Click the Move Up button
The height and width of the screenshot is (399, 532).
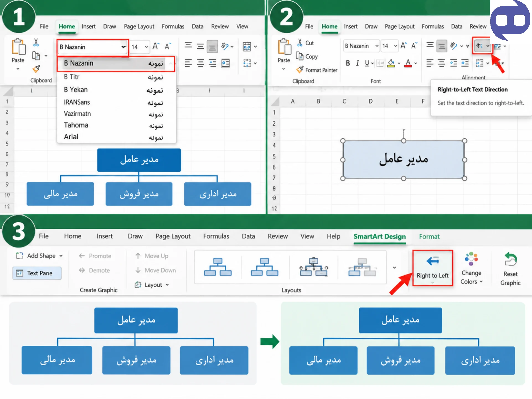(x=152, y=256)
